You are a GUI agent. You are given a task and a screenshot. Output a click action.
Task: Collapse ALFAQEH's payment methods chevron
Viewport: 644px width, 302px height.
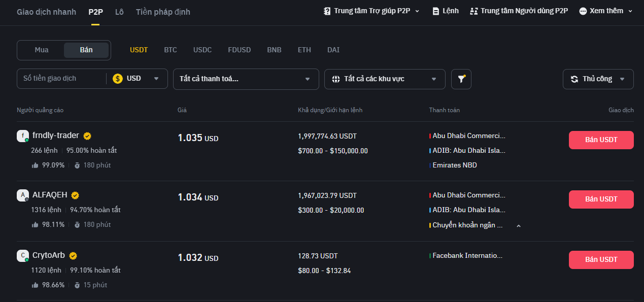pyautogui.click(x=518, y=226)
